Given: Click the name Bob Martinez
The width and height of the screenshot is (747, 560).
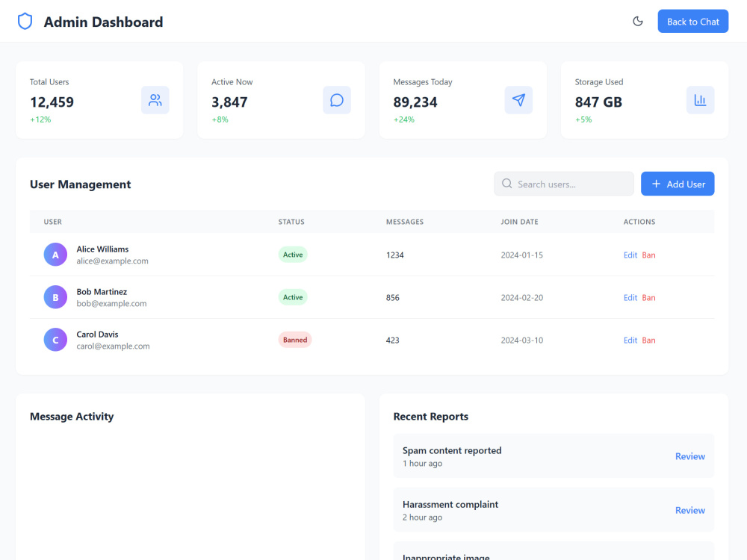Looking at the screenshot, I should click(102, 291).
